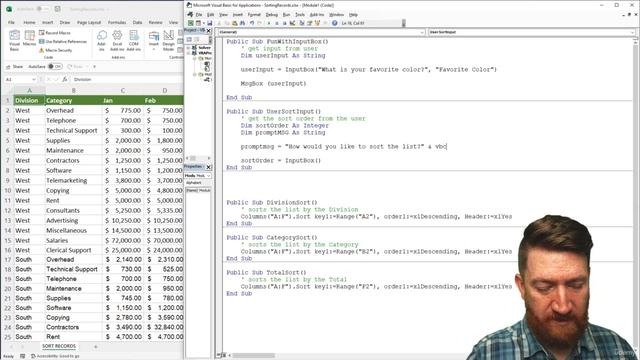Open the VBA Add-Ins menu
The height and width of the screenshot is (360, 640).
pos(317,15)
